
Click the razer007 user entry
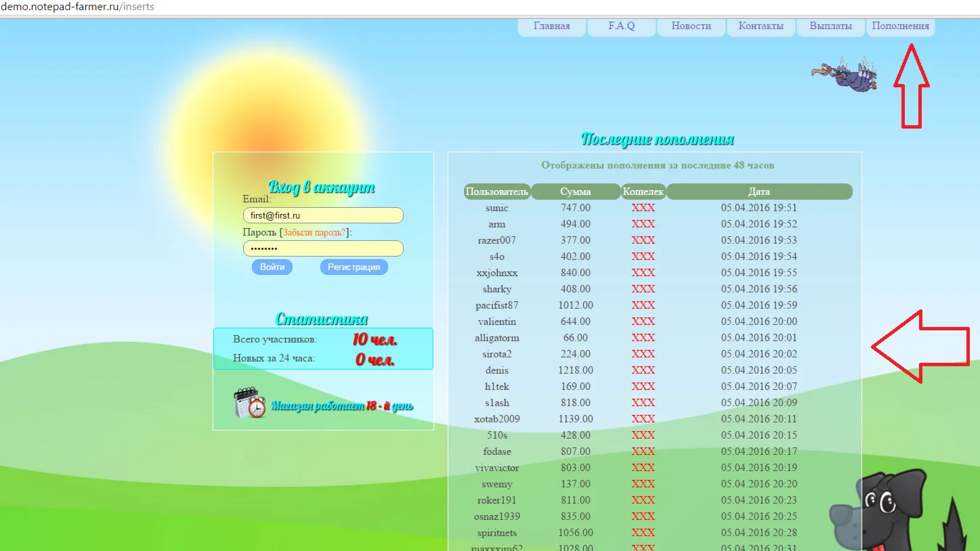(x=497, y=240)
